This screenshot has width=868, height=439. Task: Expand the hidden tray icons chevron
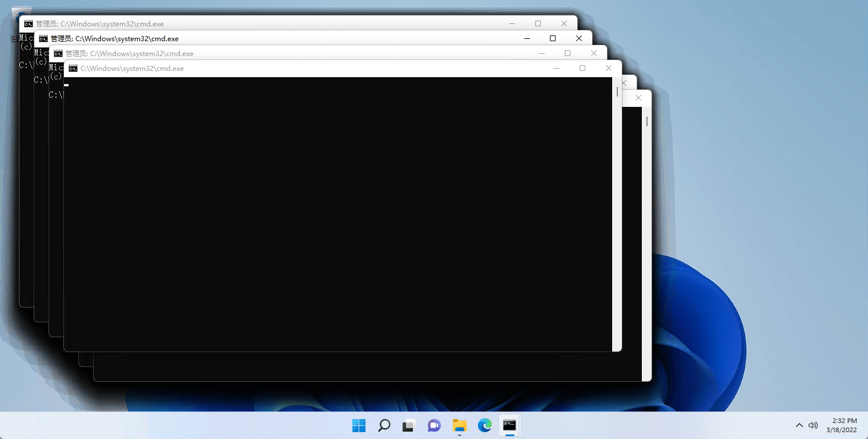click(799, 425)
